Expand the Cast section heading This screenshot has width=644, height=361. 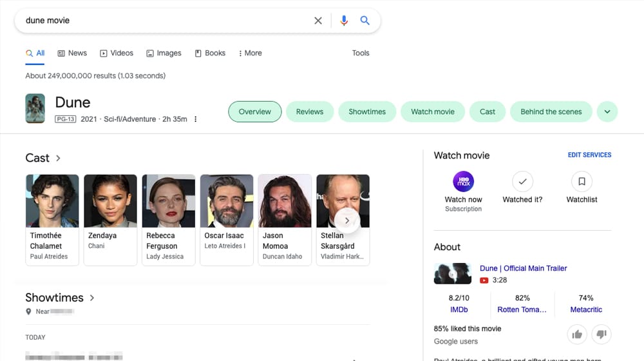point(43,158)
